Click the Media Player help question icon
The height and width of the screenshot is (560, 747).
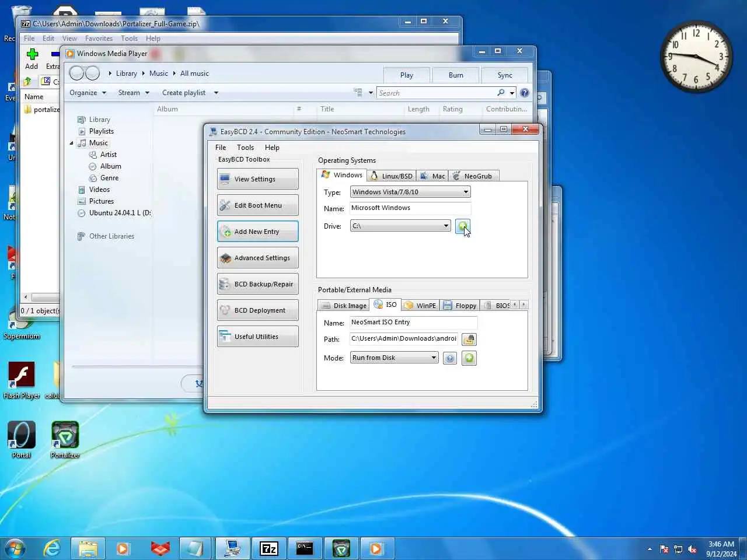[x=525, y=93]
